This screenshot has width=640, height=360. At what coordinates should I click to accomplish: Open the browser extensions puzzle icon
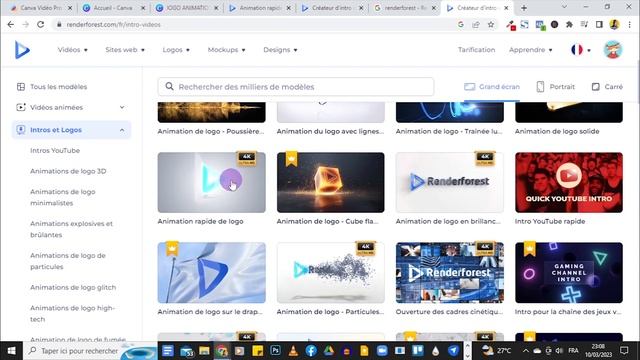tap(569, 24)
